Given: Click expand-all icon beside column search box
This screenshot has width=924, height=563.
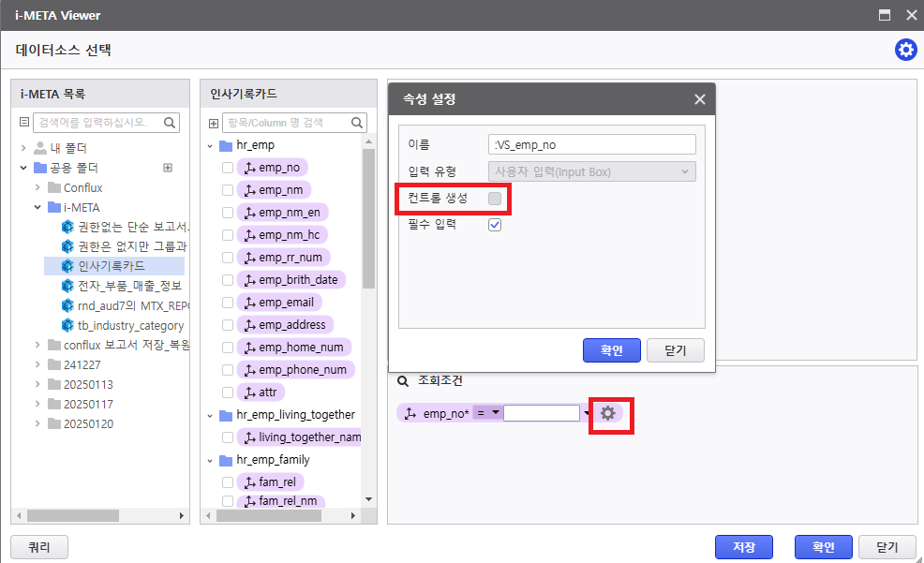Looking at the screenshot, I should click(214, 124).
